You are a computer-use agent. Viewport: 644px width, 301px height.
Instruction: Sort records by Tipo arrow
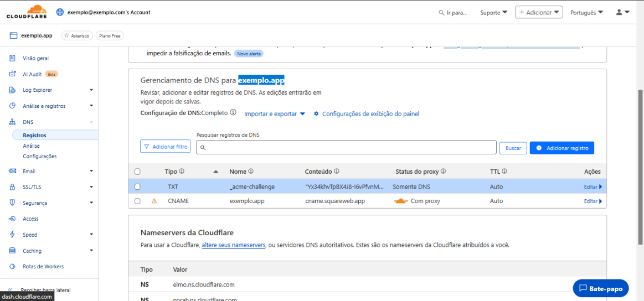click(216, 172)
